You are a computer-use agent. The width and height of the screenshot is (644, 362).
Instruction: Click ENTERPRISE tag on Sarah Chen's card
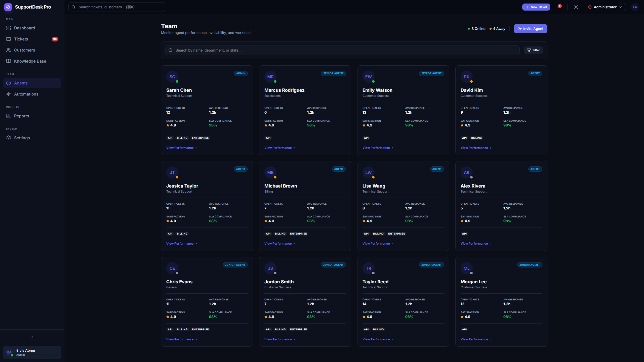[200, 138]
